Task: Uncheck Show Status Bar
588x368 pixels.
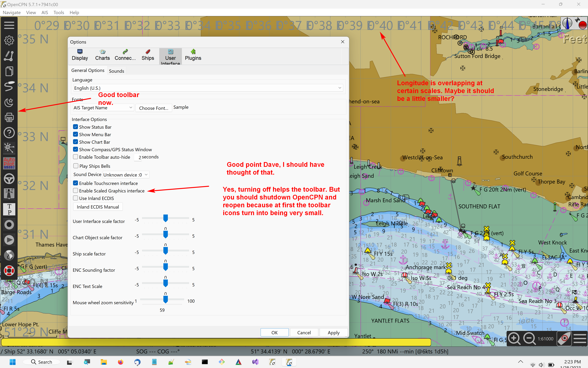Action: click(75, 127)
